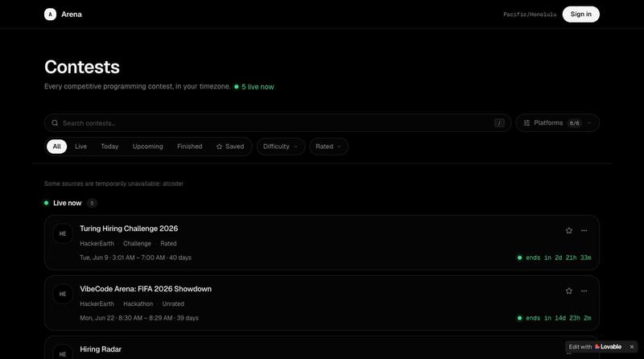The image size is (644, 359).
Task: Click the Arena logo icon
Action: [50, 14]
